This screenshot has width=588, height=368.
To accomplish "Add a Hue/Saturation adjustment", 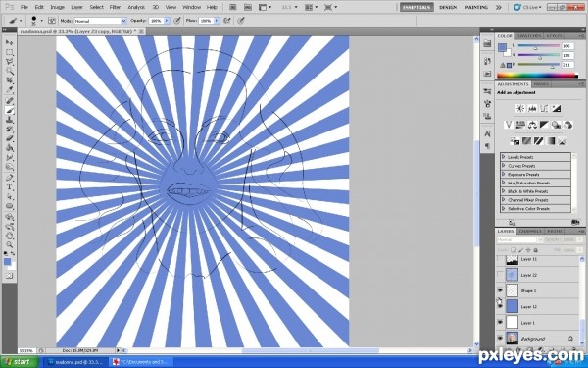I will [520, 125].
